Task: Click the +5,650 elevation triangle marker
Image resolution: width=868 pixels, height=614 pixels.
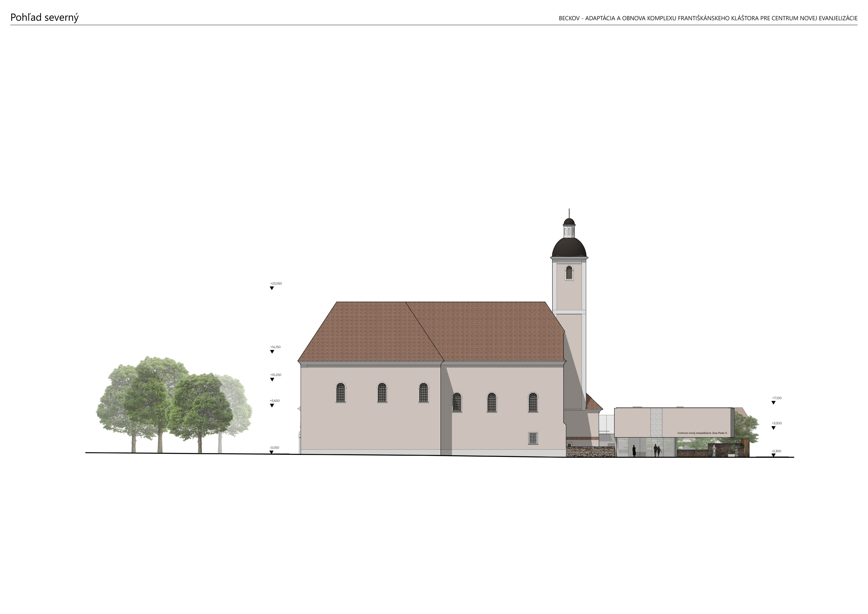Action: coord(272,405)
